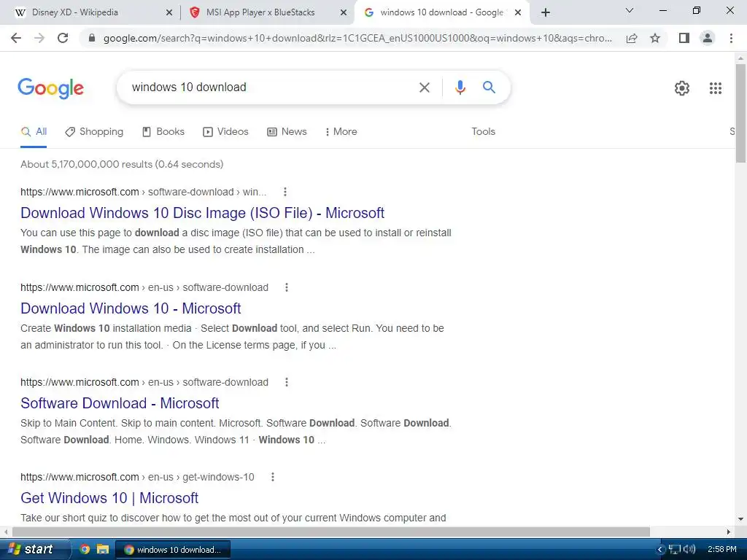Go back to the previous page

tap(16, 38)
